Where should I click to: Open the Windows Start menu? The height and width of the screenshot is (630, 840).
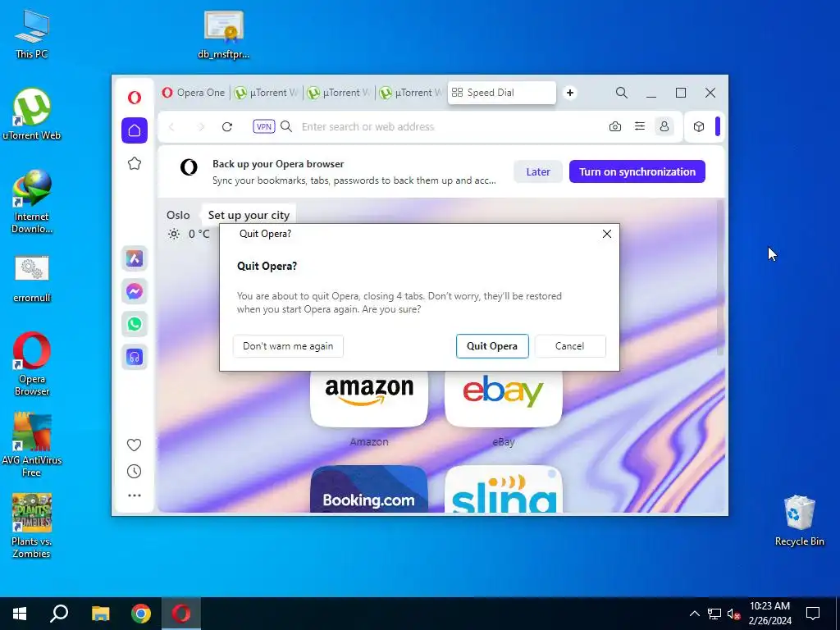[x=20, y=614]
